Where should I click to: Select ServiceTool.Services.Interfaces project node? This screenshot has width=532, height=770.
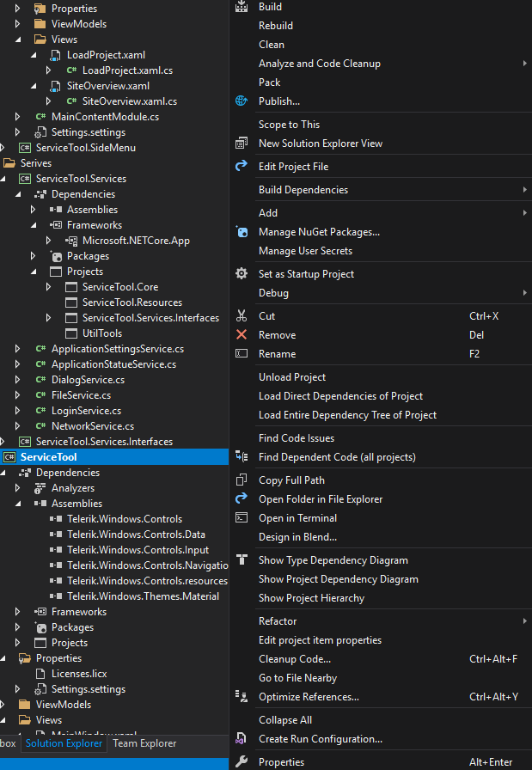pos(104,442)
